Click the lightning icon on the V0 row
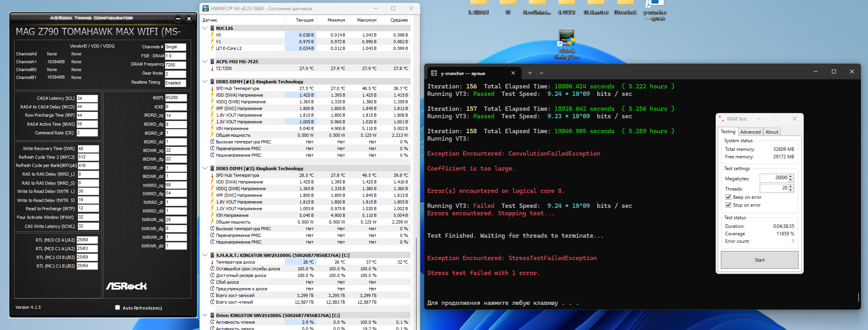 point(212,35)
